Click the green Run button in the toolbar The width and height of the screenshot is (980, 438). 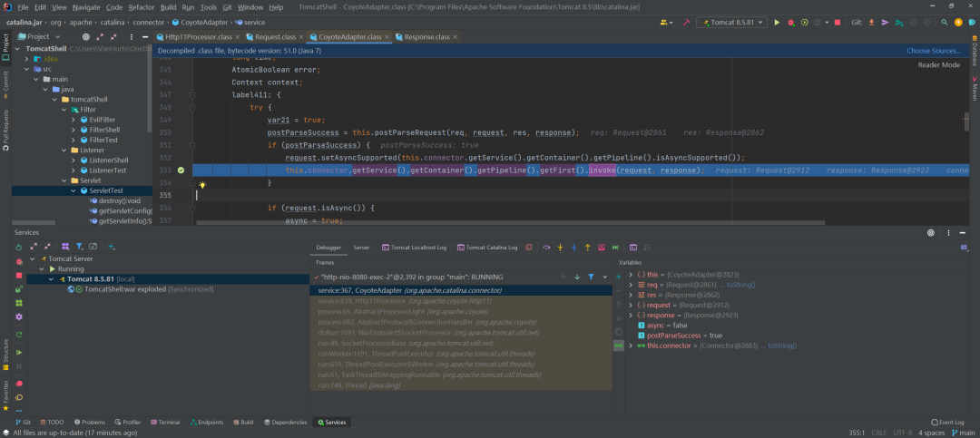click(777, 23)
